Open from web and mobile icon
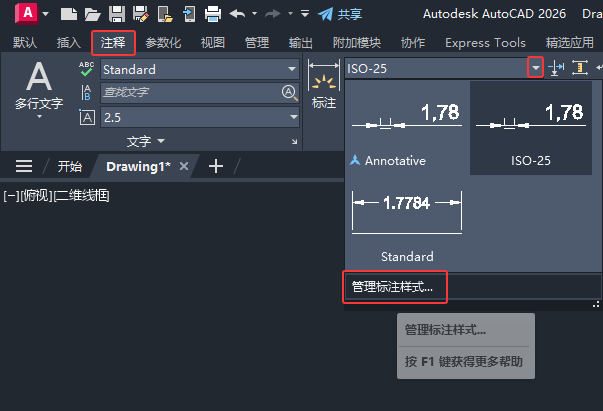The width and height of the screenshot is (603, 411). (x=165, y=14)
